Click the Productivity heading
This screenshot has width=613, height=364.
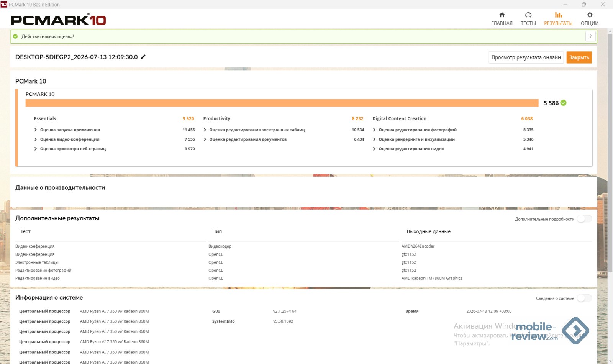pyautogui.click(x=217, y=119)
